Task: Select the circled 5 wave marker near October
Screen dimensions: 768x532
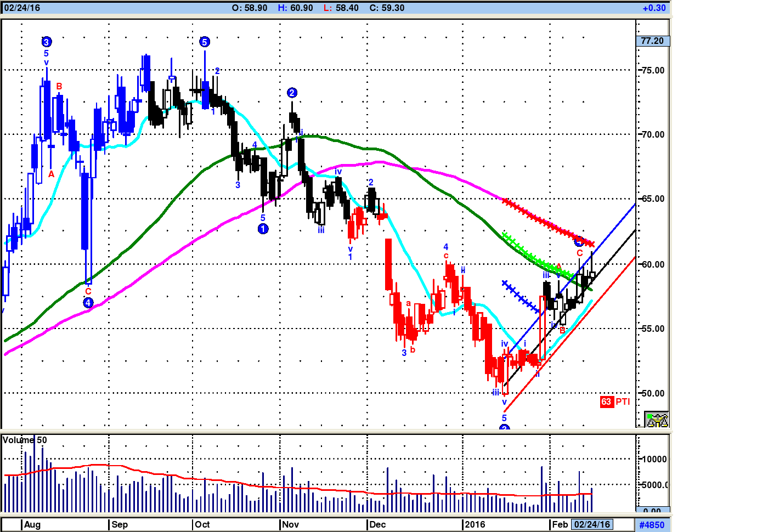Action: pos(205,42)
